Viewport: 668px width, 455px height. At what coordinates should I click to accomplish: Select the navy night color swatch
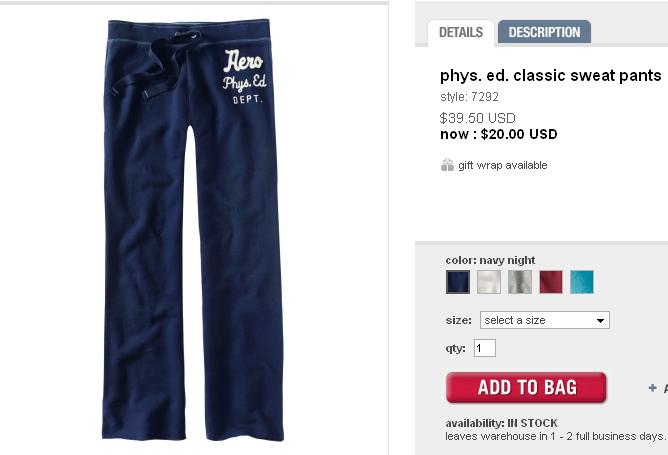coord(458,282)
